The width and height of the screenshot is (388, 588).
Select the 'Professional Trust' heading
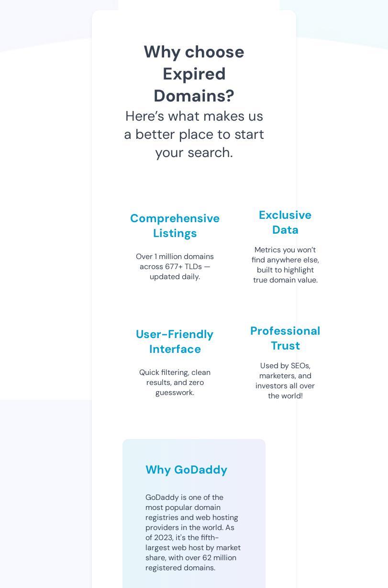tap(285, 338)
